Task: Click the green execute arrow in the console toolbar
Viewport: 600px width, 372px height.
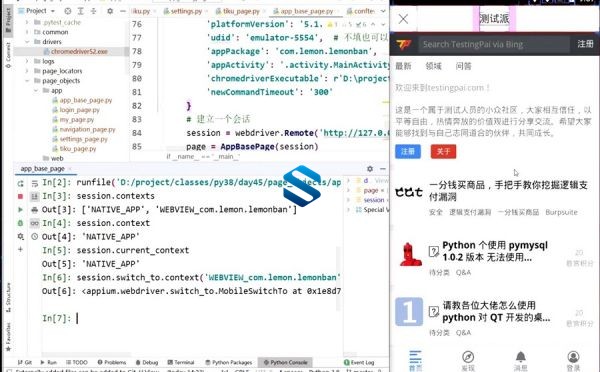Action: (x=20, y=210)
